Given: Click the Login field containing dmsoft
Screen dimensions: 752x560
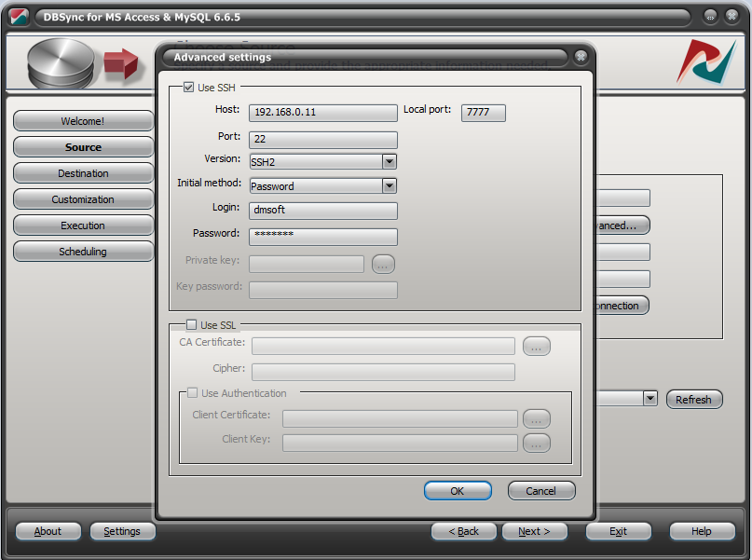Looking at the screenshot, I should click(323, 211).
